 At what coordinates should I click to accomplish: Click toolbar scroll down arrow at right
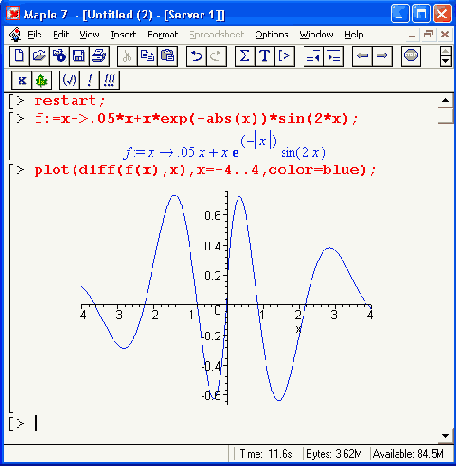(x=446, y=62)
